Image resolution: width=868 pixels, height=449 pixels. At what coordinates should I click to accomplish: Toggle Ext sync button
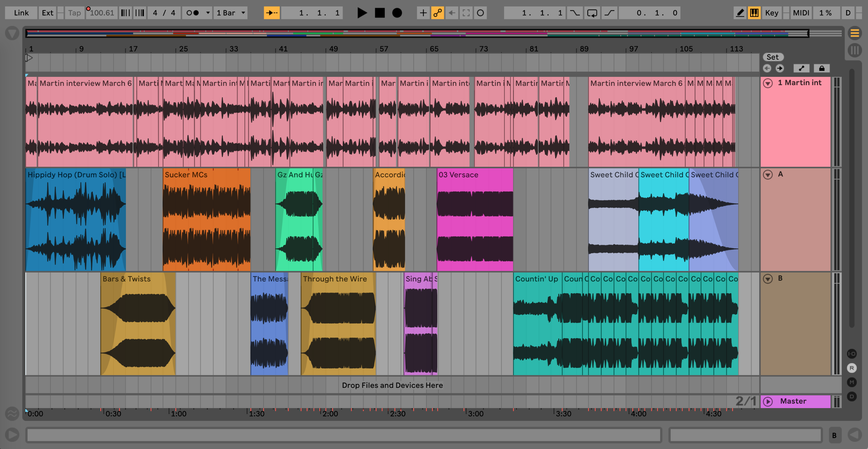point(48,13)
